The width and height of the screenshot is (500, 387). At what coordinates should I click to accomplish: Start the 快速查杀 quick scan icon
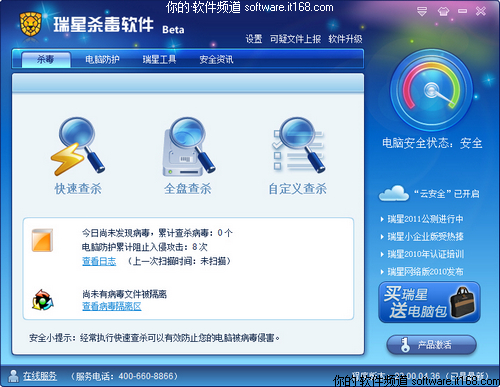(78, 147)
